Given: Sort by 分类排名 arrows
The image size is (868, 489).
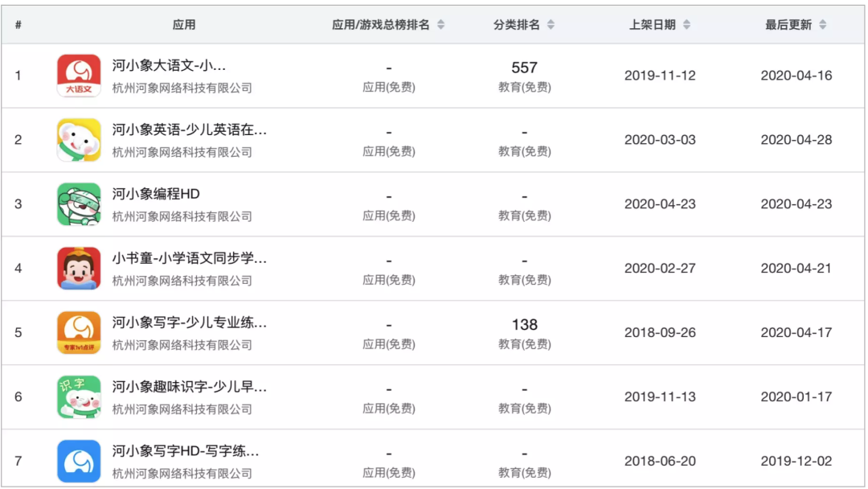Looking at the screenshot, I should click(551, 24).
